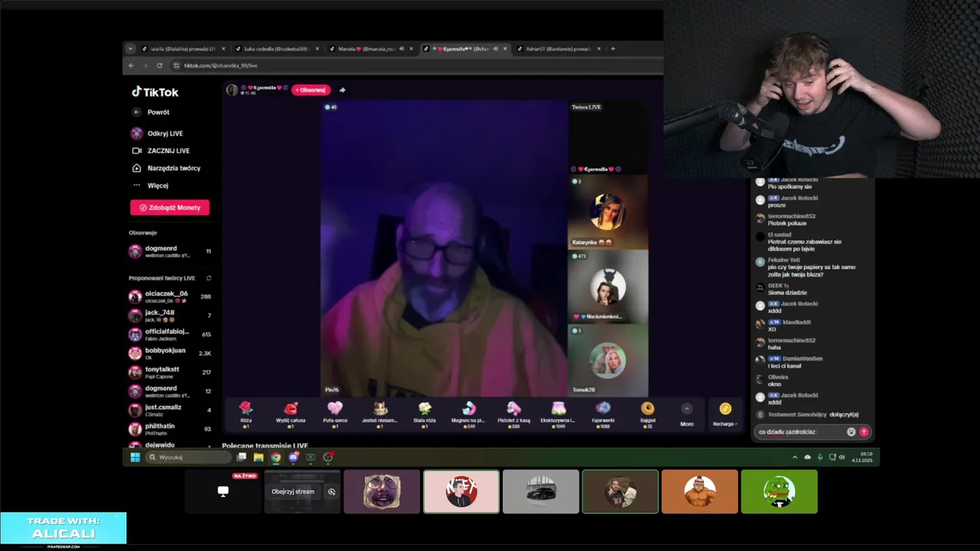980x551 pixels.
Task: Show hidden system tray icons
Action: 795,457
